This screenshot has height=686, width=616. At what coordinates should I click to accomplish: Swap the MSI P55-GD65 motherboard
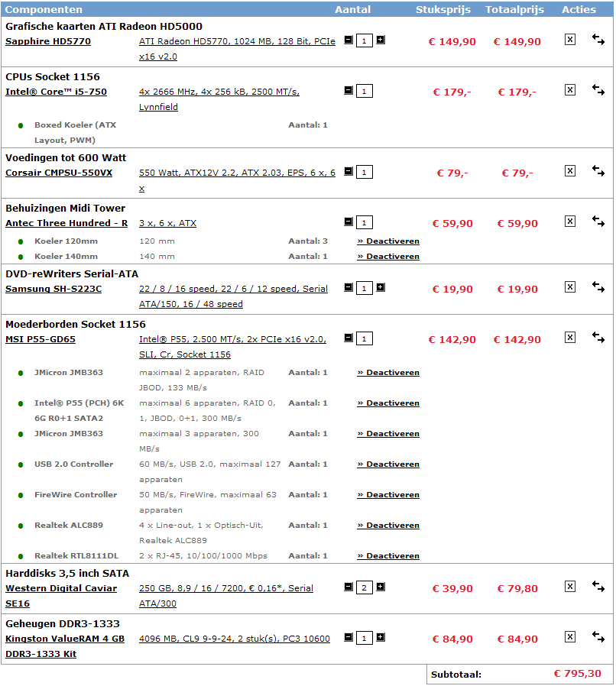pyautogui.click(x=598, y=338)
